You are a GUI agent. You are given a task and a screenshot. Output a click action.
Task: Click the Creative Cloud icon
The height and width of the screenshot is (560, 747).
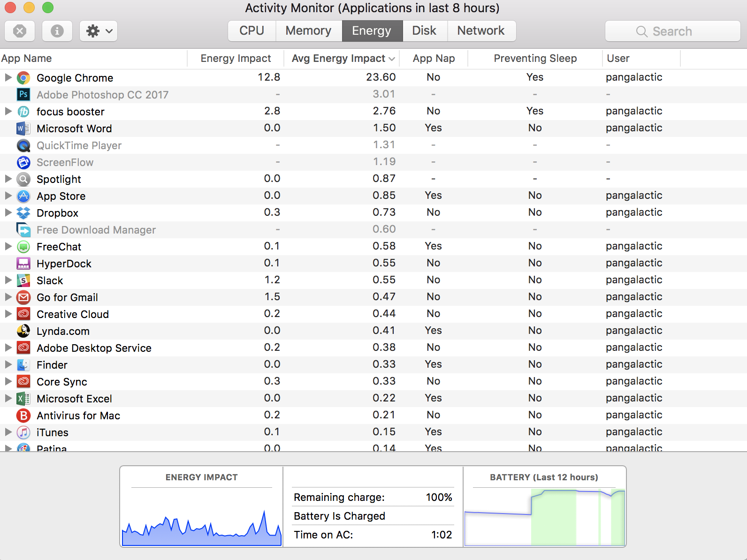(23, 314)
